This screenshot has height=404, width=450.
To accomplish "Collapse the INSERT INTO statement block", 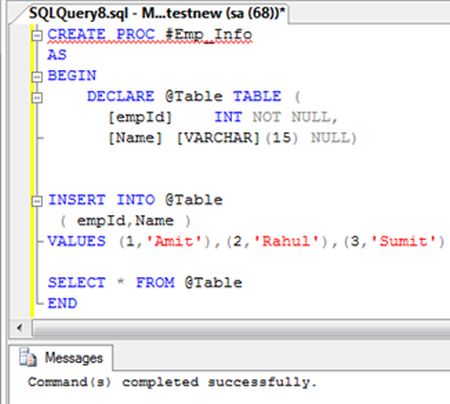I will 37,201.
